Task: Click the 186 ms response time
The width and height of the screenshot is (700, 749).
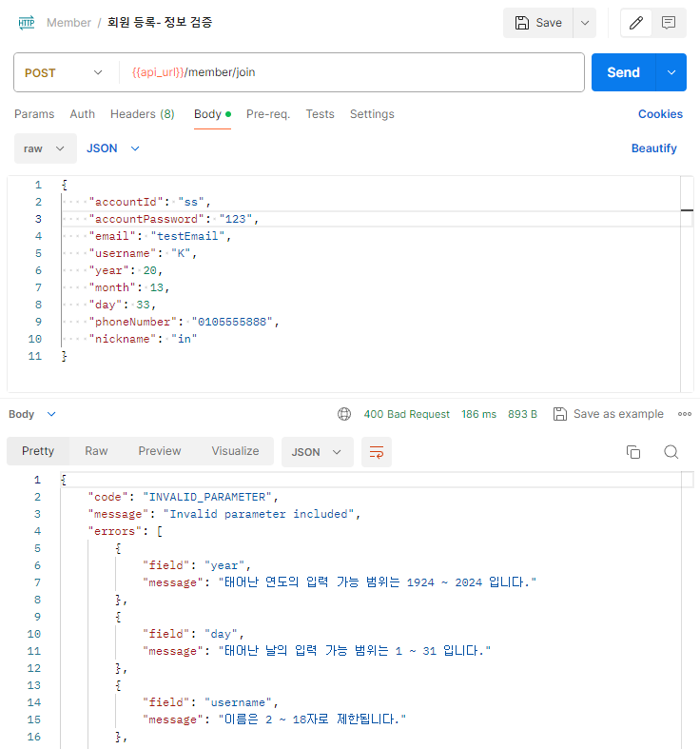Action: click(479, 414)
